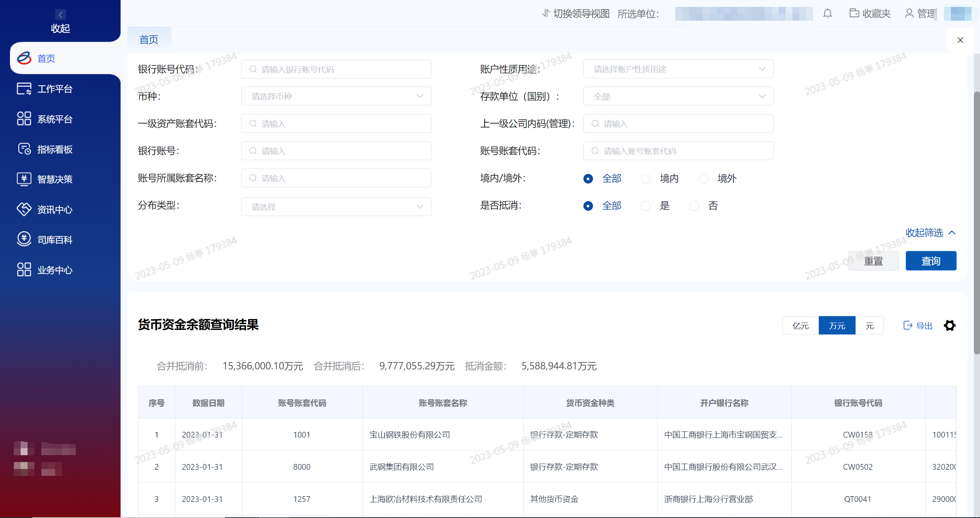Switch to the 首页 tab

pos(149,39)
